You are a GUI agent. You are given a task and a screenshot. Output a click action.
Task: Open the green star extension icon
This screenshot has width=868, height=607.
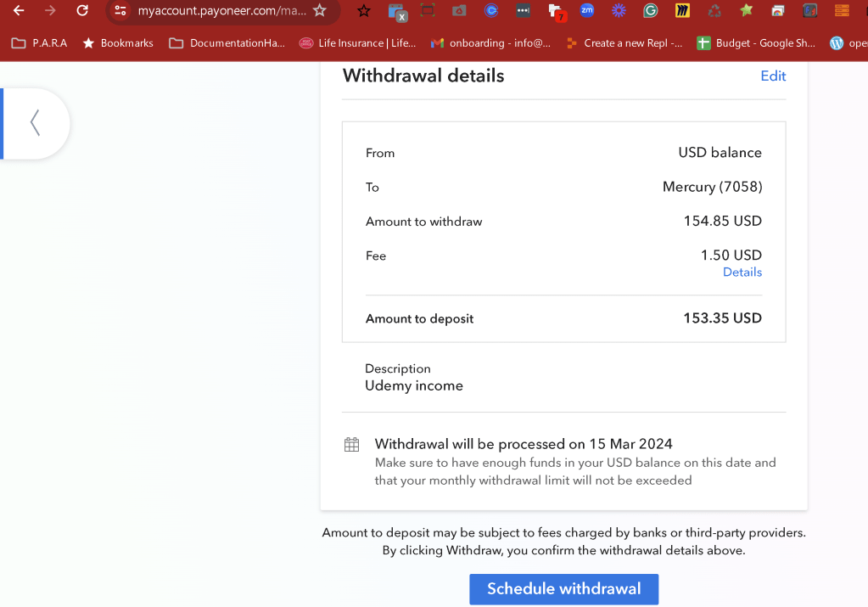tap(746, 10)
